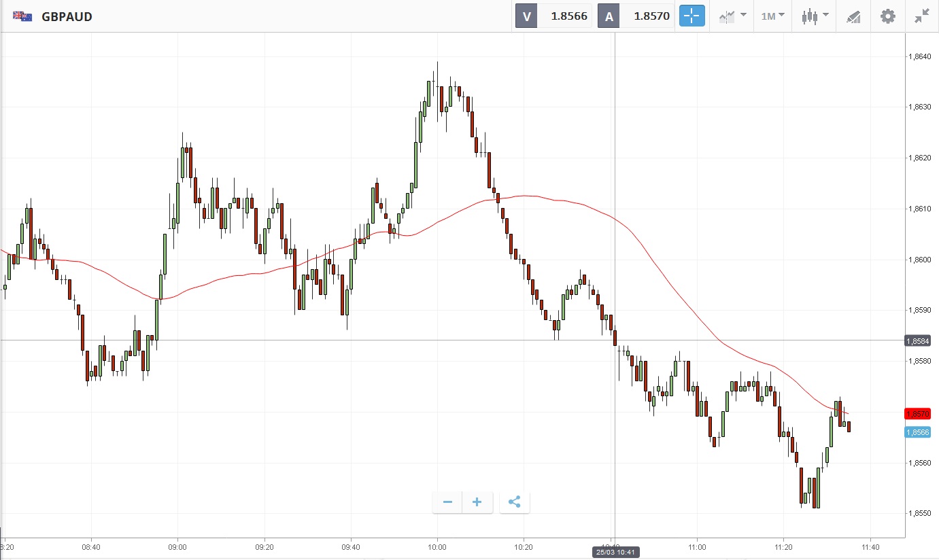Click the red 1,8570 price label
The width and height of the screenshot is (939, 560).
pos(921,413)
